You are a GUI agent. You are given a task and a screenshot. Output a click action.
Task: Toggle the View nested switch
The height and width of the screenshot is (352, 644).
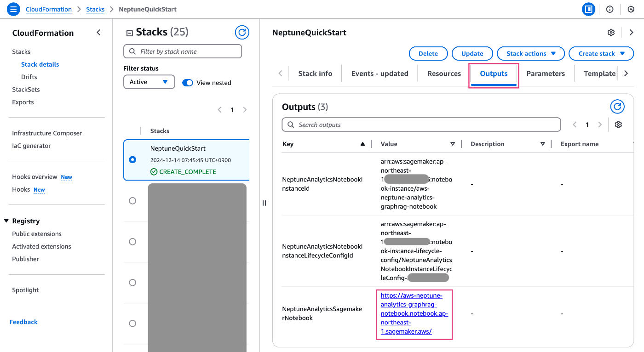[188, 83]
